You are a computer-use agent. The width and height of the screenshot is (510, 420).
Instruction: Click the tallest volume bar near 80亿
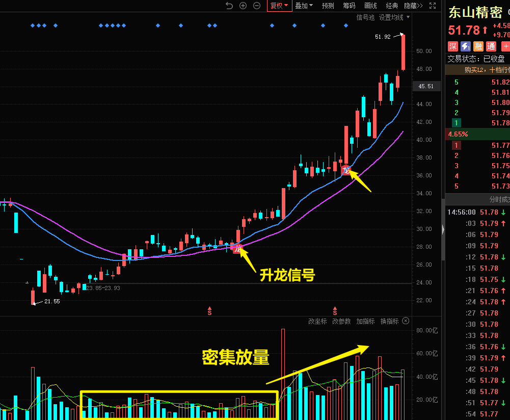(x=283, y=374)
